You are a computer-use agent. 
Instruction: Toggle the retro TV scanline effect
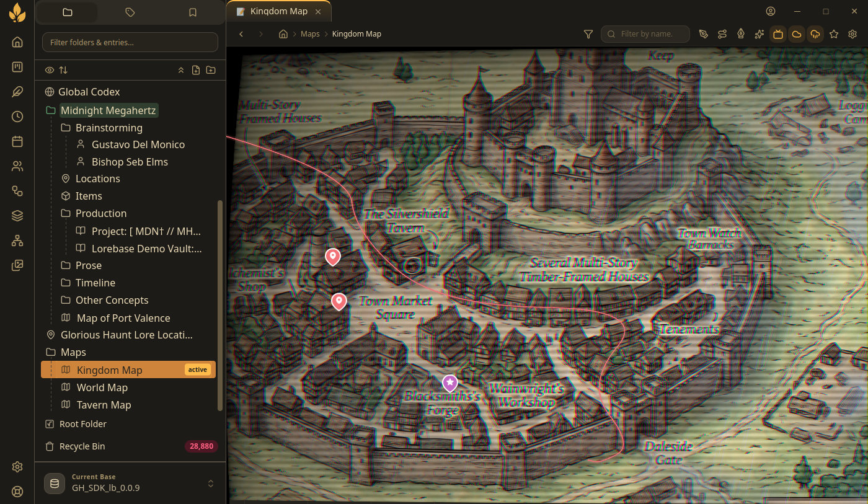pos(777,34)
